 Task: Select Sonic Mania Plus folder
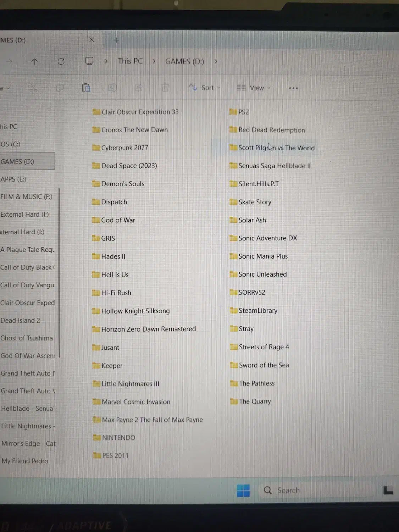tap(259, 256)
